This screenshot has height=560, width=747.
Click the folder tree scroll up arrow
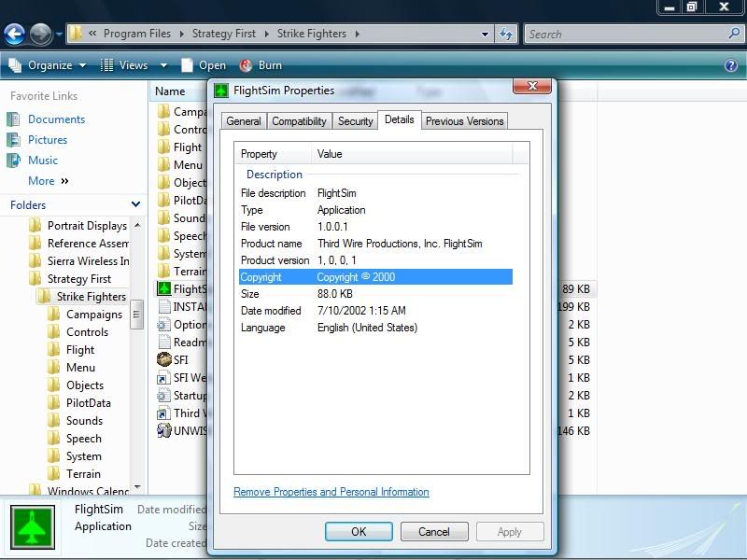point(137,224)
